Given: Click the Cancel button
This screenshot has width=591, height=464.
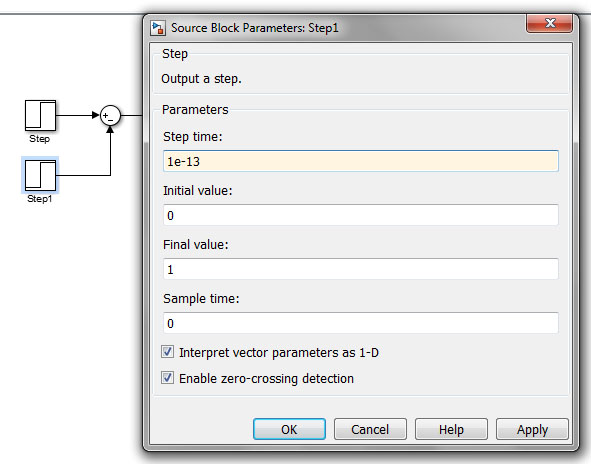Looking at the screenshot, I should coord(370,429).
